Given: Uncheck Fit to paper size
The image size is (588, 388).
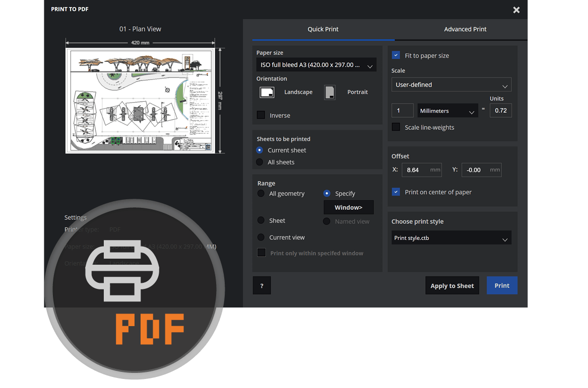Looking at the screenshot, I should [396, 55].
